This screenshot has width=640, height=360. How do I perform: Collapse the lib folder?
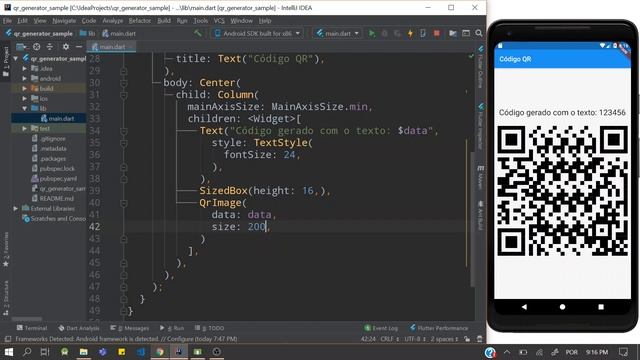tap(24, 109)
